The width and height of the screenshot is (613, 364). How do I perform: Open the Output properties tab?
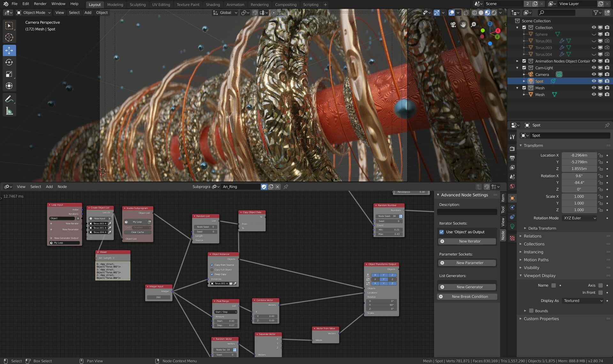[512, 158]
